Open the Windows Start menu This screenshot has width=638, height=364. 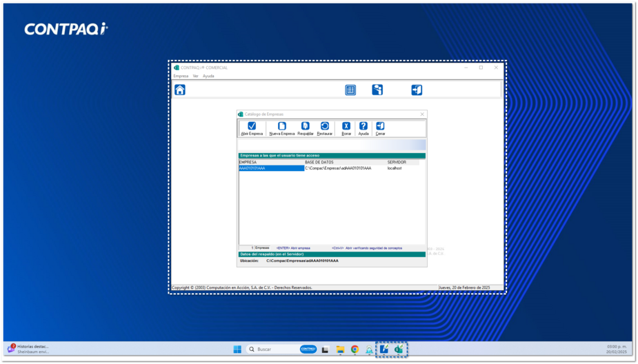(237, 350)
